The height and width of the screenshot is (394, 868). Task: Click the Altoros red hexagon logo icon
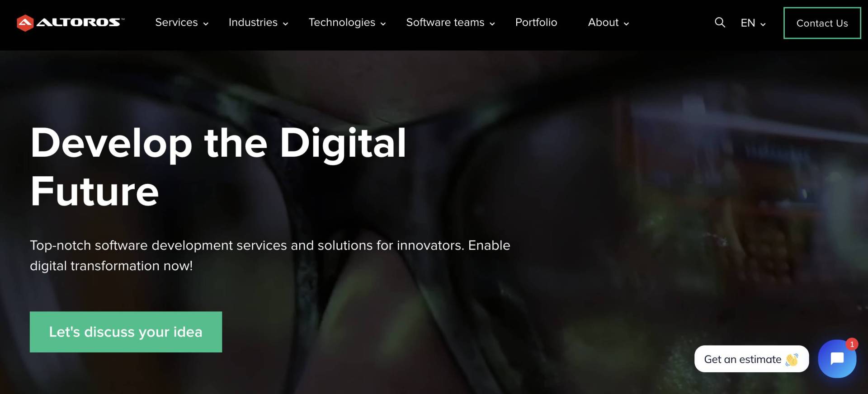[25, 23]
